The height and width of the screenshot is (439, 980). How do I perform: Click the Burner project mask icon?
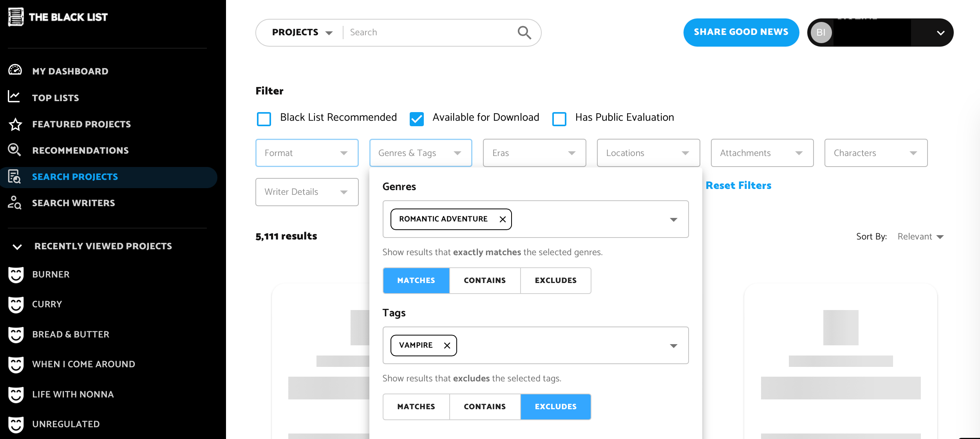point(16,274)
